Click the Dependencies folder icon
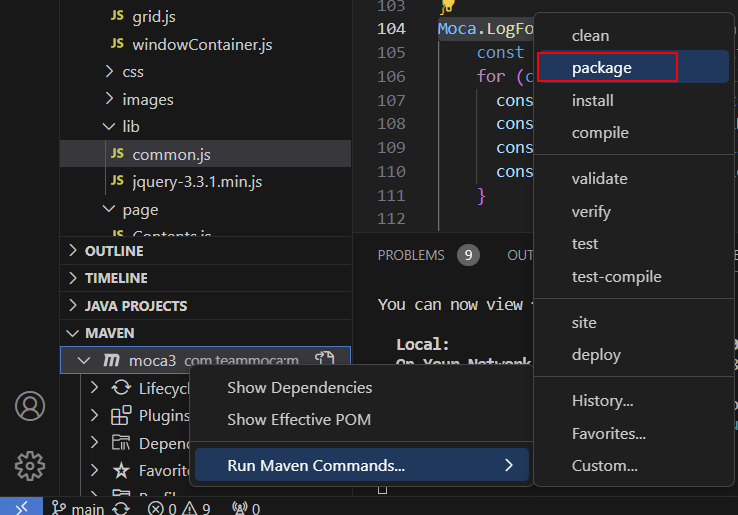The height and width of the screenshot is (515, 738). coord(121,443)
